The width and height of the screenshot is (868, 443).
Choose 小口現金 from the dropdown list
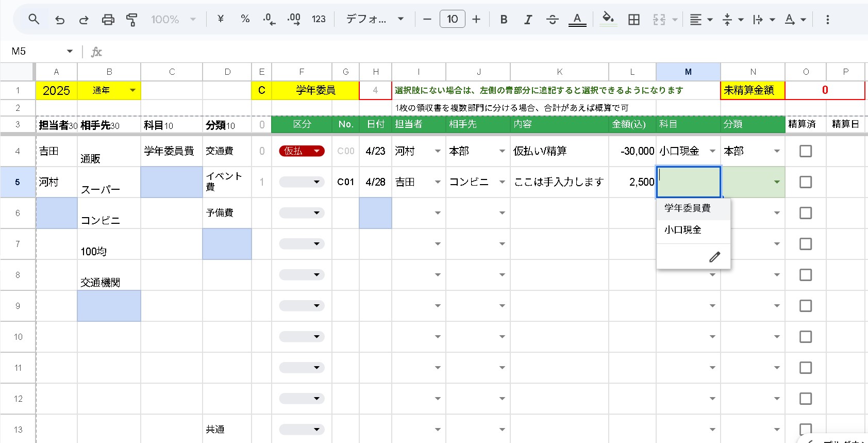(x=683, y=230)
